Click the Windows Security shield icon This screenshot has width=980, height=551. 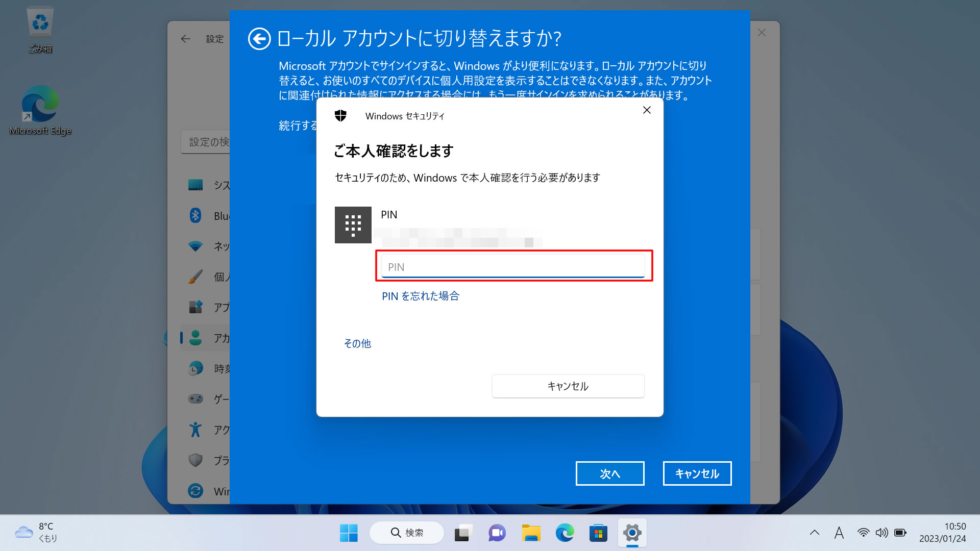pos(340,116)
